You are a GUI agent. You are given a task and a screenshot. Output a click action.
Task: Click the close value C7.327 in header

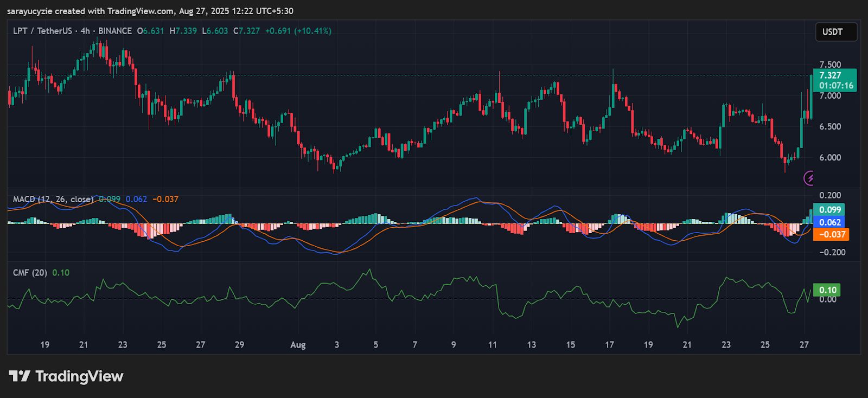(247, 31)
